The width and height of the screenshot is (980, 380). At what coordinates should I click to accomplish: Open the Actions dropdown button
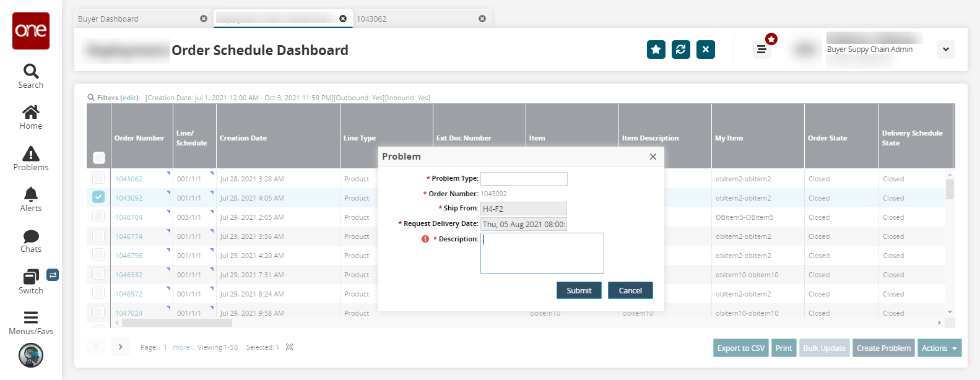pyautogui.click(x=939, y=348)
